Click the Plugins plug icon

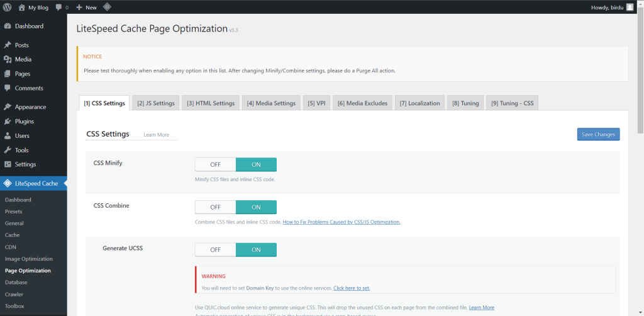click(8, 121)
